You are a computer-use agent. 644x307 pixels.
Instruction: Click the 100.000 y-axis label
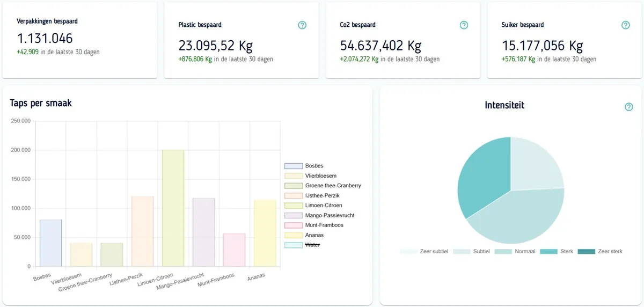pyautogui.click(x=21, y=208)
